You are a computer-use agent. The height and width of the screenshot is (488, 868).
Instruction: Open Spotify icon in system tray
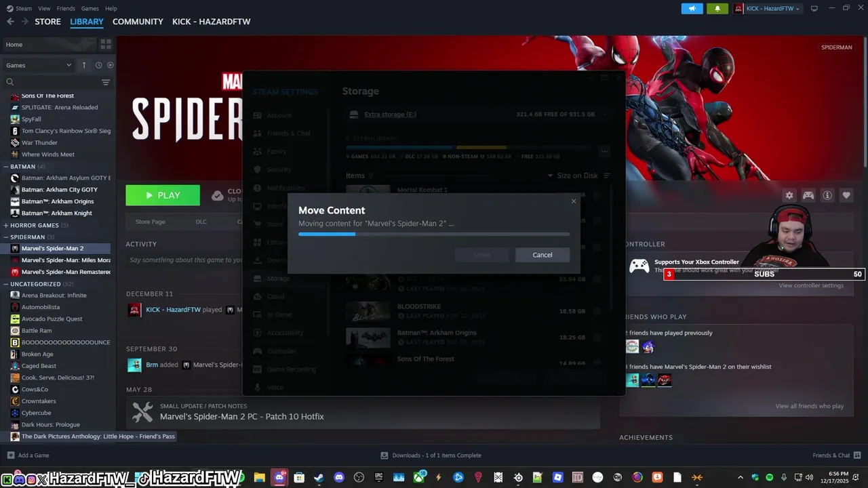click(769, 477)
